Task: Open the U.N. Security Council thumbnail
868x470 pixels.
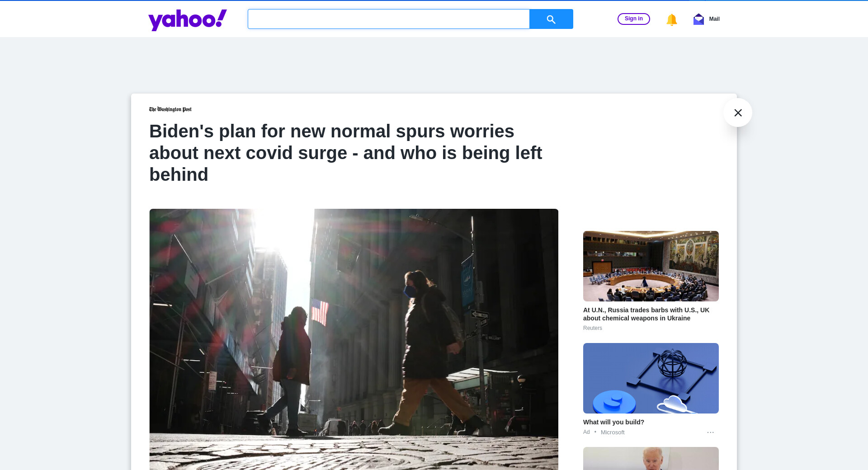Action: 651,266
